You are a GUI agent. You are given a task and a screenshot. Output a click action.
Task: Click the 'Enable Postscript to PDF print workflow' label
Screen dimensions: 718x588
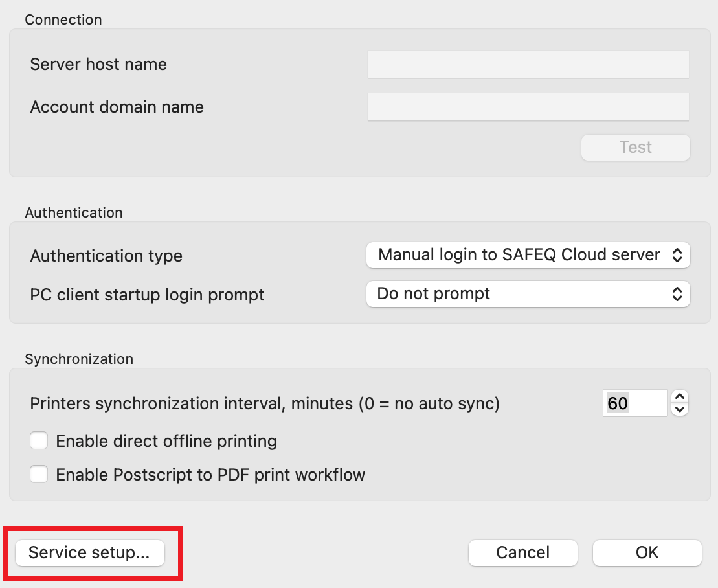(210, 475)
